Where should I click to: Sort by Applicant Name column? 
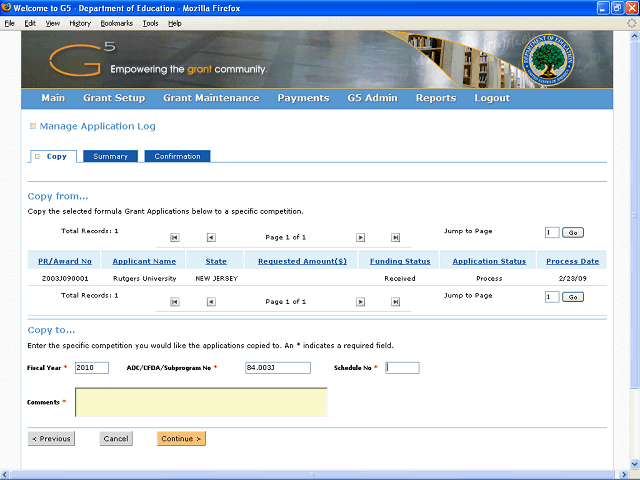click(x=144, y=261)
